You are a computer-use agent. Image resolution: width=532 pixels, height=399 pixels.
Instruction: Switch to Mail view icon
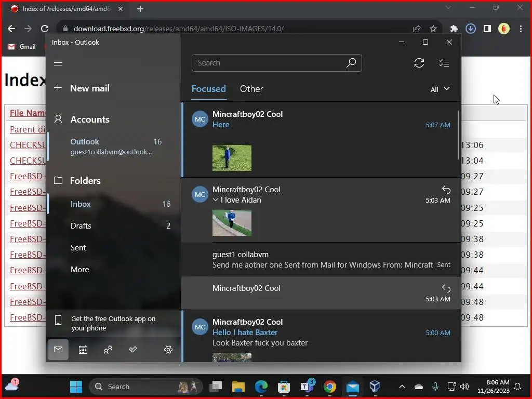click(x=58, y=350)
